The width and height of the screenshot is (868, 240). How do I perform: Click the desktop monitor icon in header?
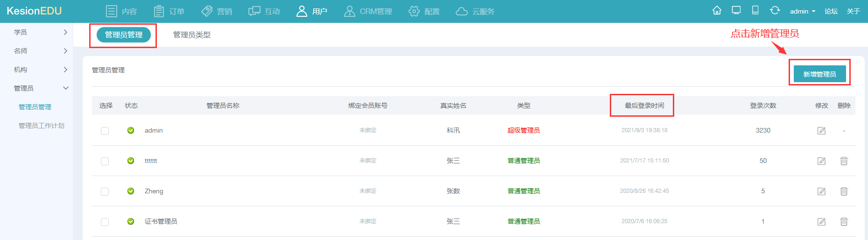point(736,11)
